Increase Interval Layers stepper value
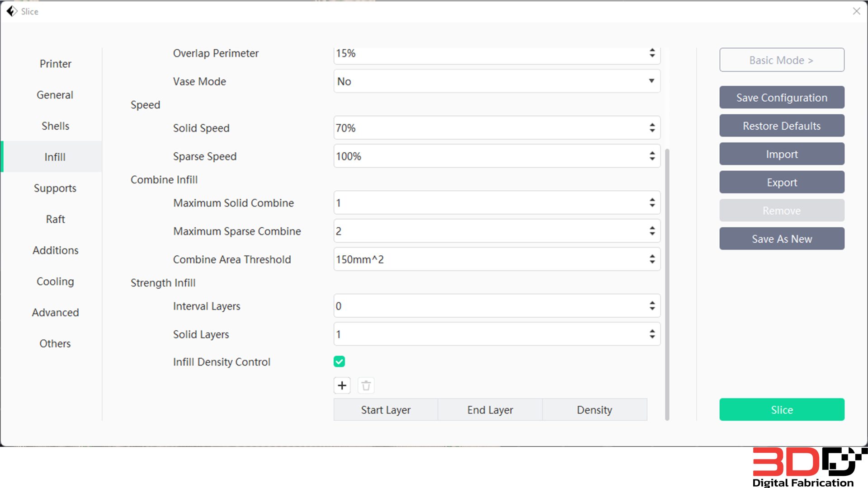Image resolution: width=868 pixels, height=488 pixels. point(652,303)
